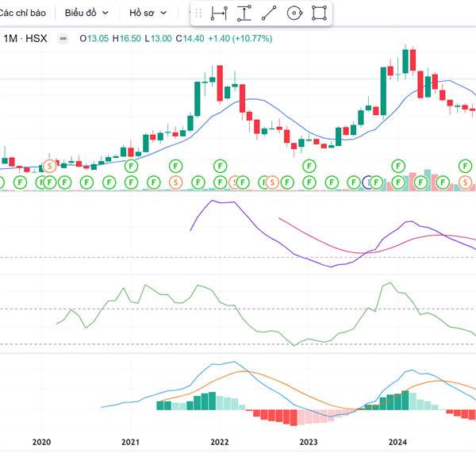This screenshot has width=476, height=476.
Task: Grab the floating drawing toolbar's dotted handle
Action: click(x=198, y=13)
